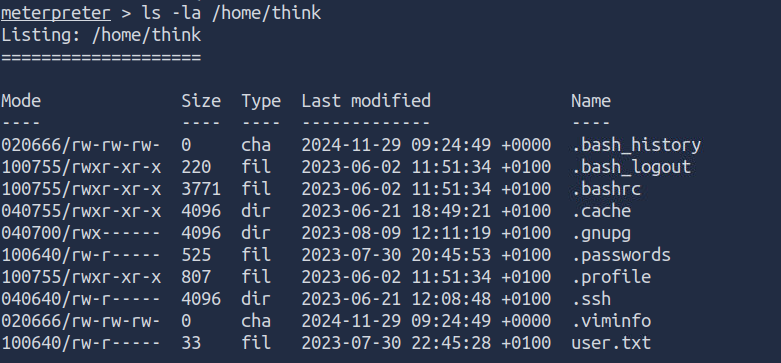This screenshot has width=781, height=363.
Task: Select the .viminfo entry
Action: pyautogui.click(x=611, y=321)
